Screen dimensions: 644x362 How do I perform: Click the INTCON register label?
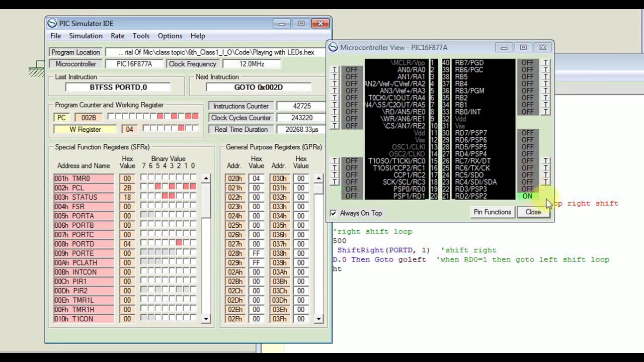point(84,272)
